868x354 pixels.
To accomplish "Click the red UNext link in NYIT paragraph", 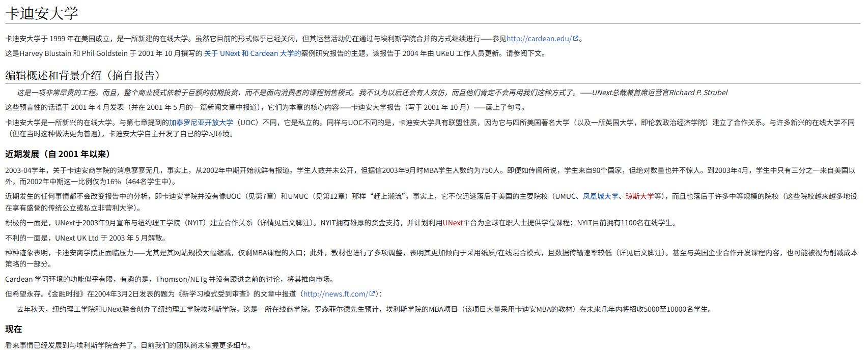I will coord(453,223).
